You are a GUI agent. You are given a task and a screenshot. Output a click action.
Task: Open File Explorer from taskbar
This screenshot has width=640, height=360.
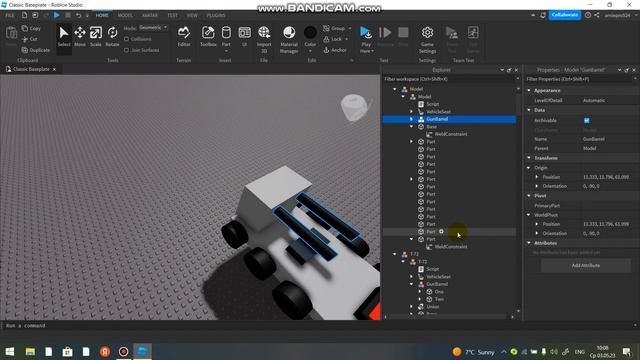[x=30, y=351]
